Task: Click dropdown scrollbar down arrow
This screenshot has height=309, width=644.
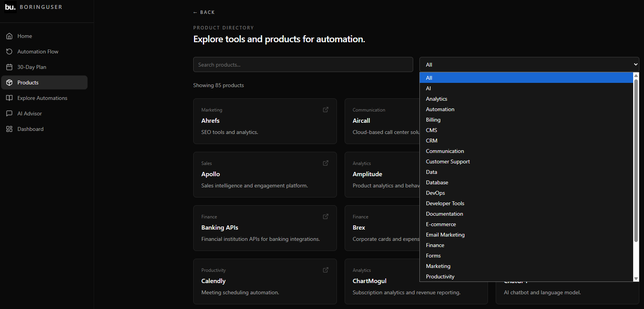Action: point(636,279)
